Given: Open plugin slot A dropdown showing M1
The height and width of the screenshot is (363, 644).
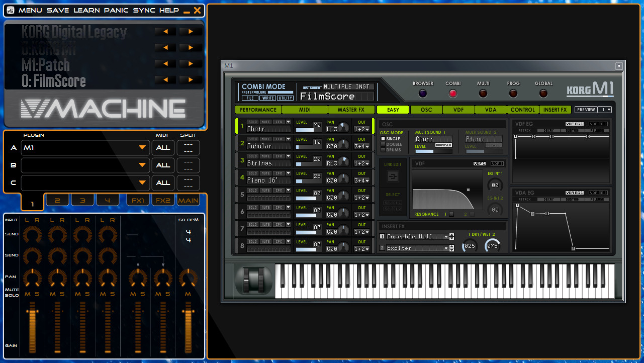Looking at the screenshot, I should [x=85, y=148].
